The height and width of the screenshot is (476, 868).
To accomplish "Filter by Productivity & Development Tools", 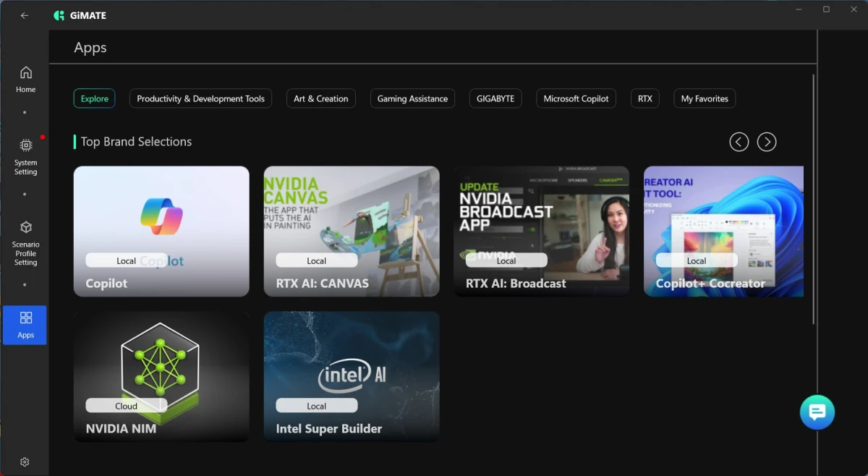I will (x=200, y=98).
